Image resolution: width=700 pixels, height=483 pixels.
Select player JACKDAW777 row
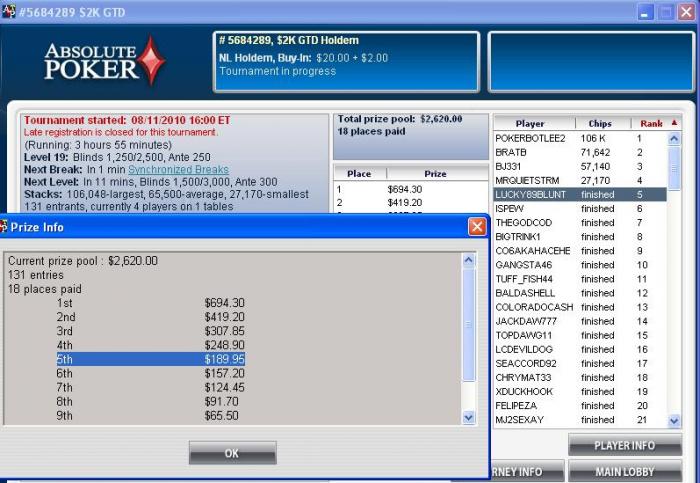pos(580,321)
